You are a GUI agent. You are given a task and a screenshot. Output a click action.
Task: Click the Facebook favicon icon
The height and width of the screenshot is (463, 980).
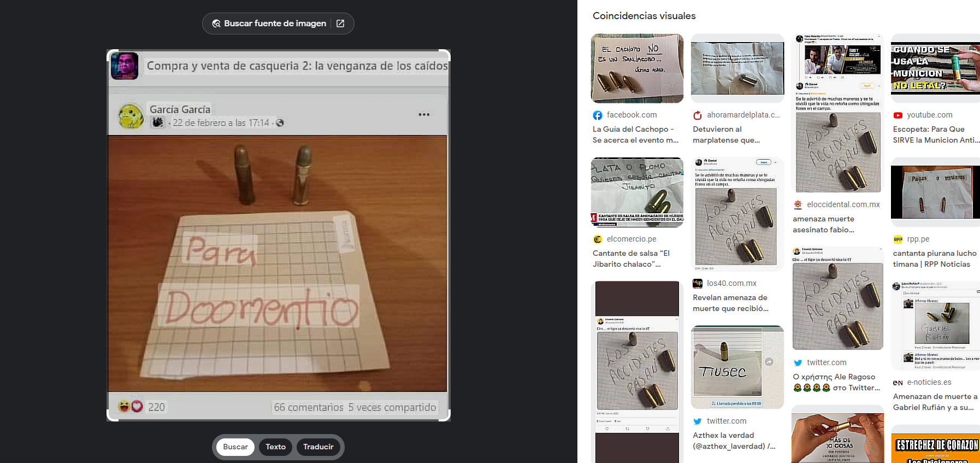coord(598,115)
